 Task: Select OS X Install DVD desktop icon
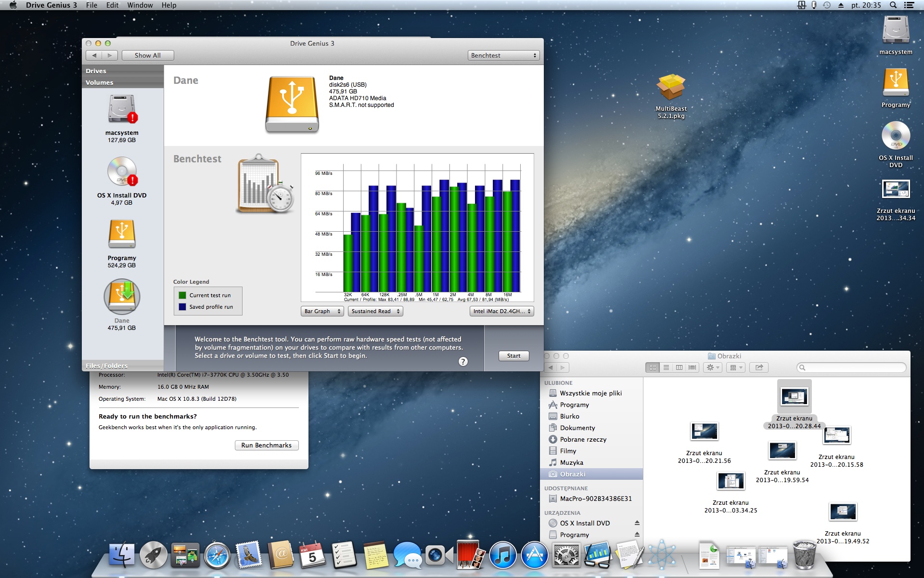pyautogui.click(x=896, y=135)
